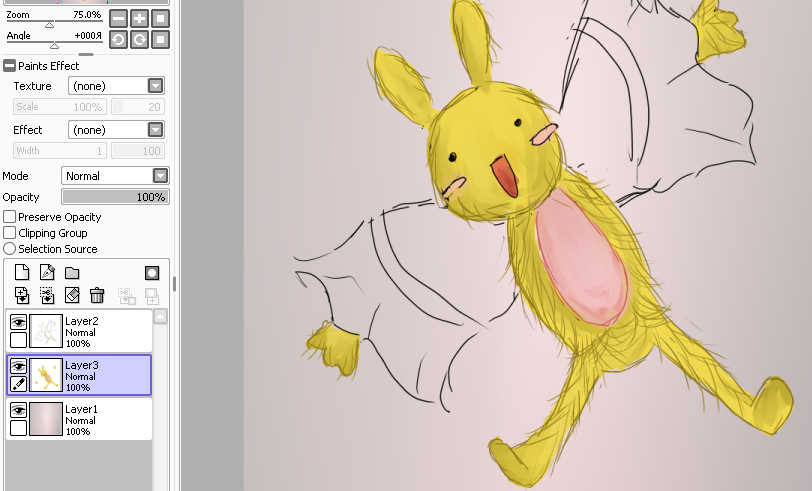Select the Layer2 name text
The height and width of the screenshot is (491, 812).
pos(81,321)
